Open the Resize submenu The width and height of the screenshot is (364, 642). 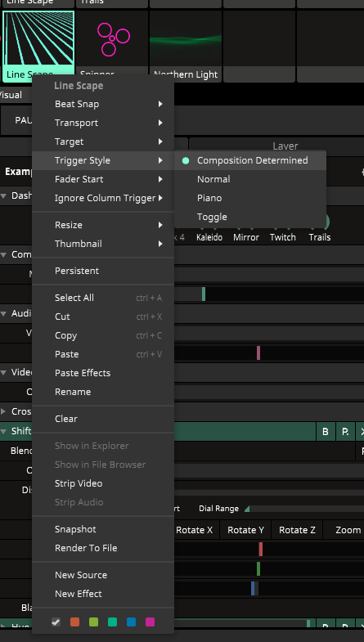click(103, 225)
